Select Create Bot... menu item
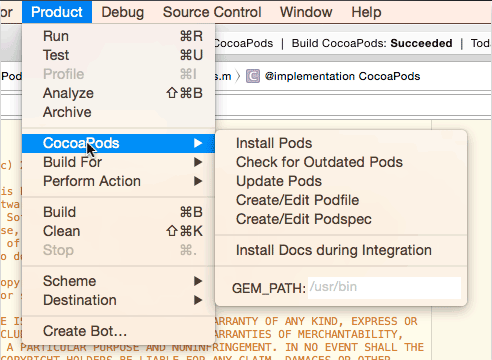 click(x=118, y=331)
